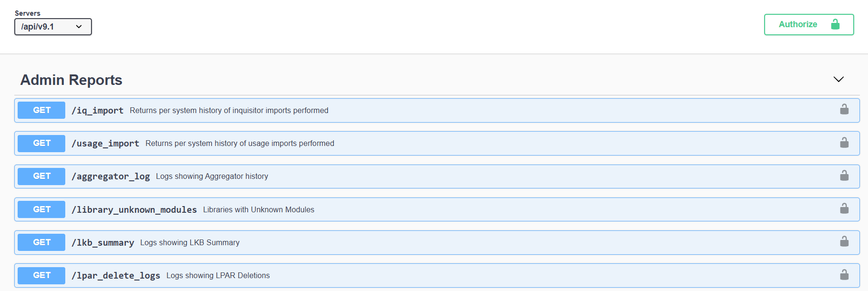The height and width of the screenshot is (291, 868).
Task: Click the green lock icon in Authorize
Action: [x=835, y=24]
